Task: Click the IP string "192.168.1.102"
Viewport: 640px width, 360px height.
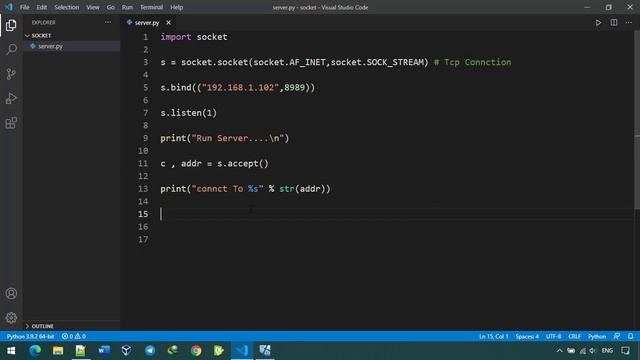Action: point(240,87)
